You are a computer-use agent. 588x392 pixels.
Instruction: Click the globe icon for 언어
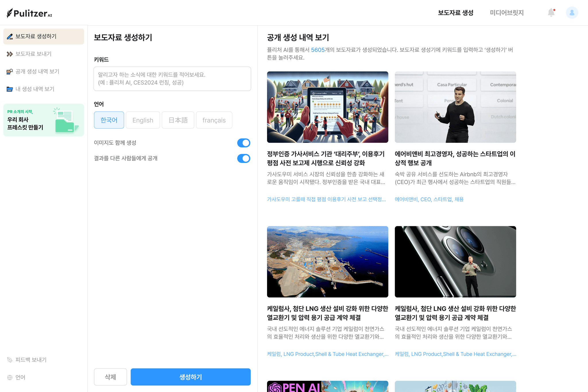(10, 377)
